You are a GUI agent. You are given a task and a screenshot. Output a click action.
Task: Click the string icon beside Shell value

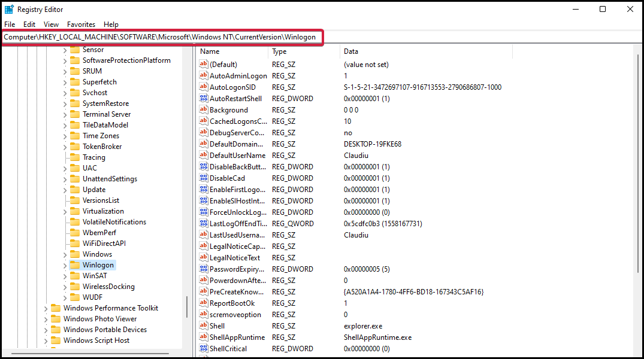click(203, 325)
